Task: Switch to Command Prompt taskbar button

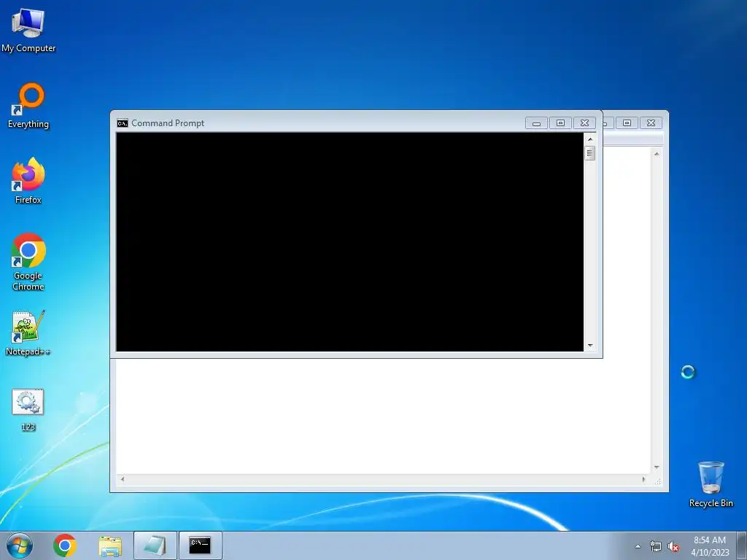Action: tap(200, 545)
